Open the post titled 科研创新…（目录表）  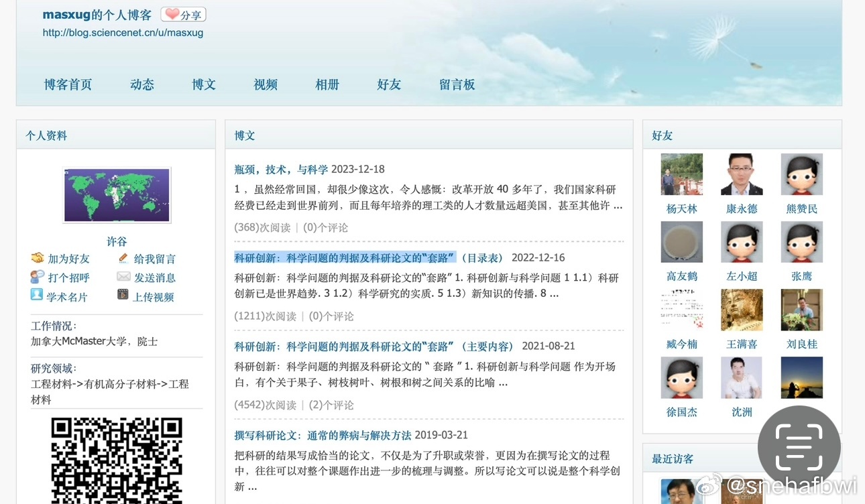tap(369, 257)
